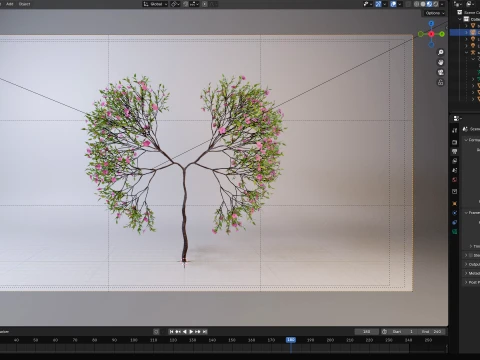Toggle auto keying record button

156,332
